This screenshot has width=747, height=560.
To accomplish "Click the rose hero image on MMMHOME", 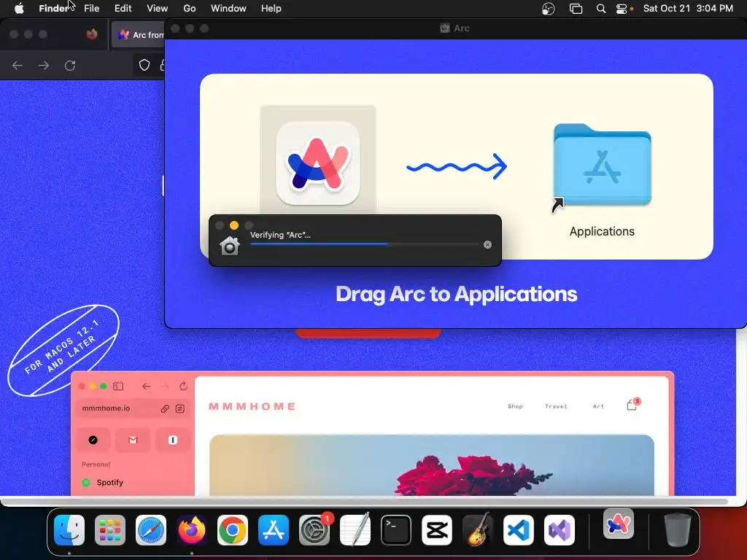I will [432, 465].
